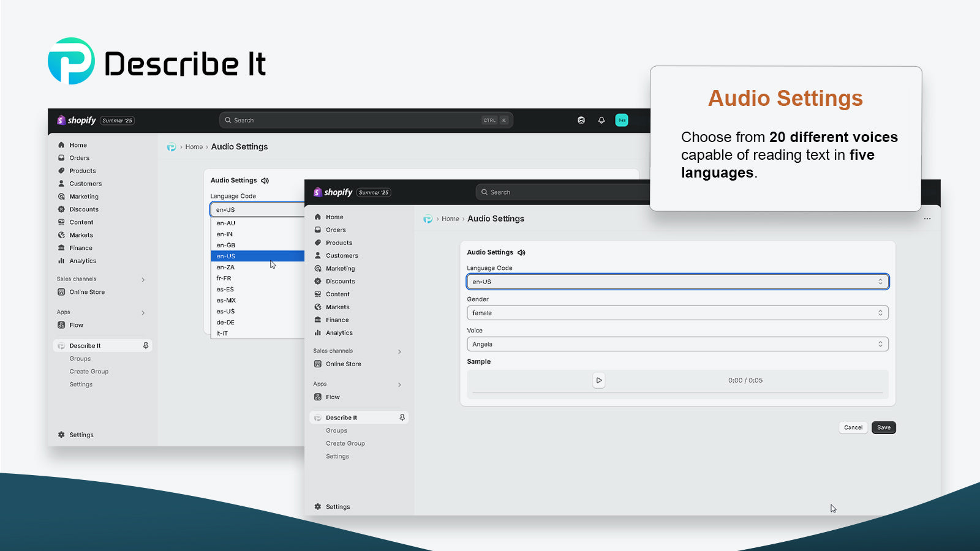This screenshot has height=551, width=980.
Task: Click the pin icon beside Describe It, front window
Action: [402, 418]
